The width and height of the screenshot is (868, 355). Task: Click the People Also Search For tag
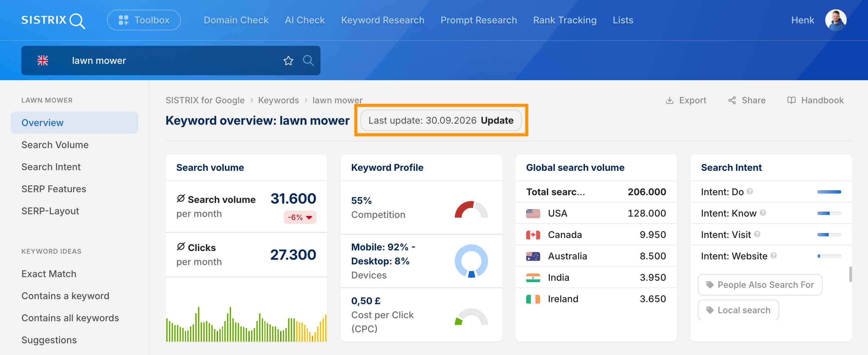[759, 285]
